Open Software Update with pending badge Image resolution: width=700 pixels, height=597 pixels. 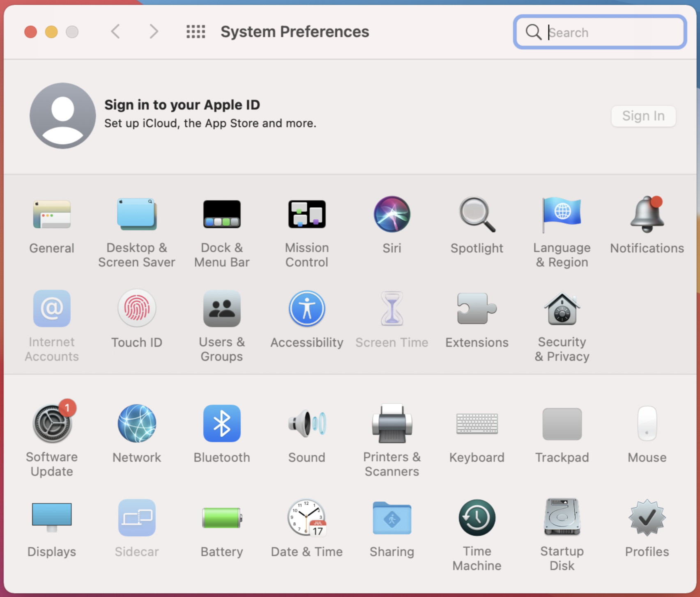click(52, 423)
